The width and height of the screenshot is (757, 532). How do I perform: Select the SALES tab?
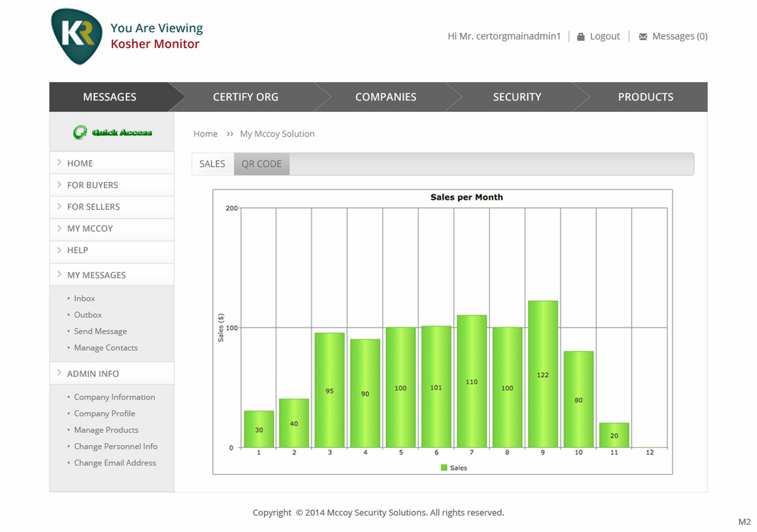[x=212, y=164]
